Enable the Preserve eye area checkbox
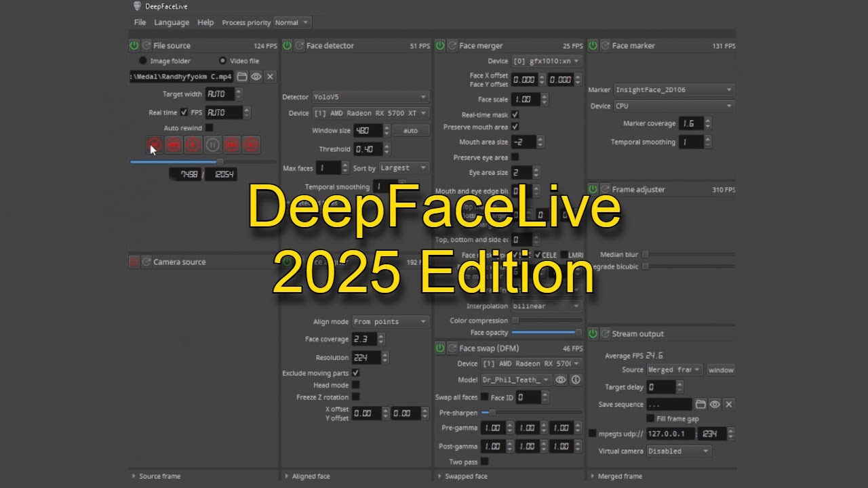The height and width of the screenshot is (488, 868). [515, 157]
